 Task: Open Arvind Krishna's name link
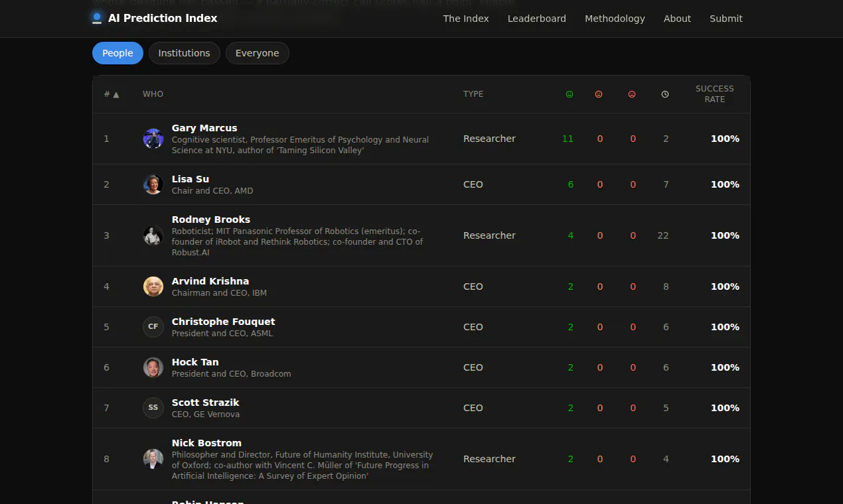point(210,281)
